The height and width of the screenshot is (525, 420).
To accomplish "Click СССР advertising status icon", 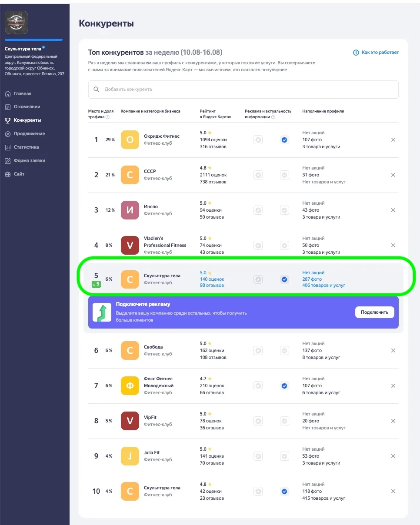I will pos(258,175).
